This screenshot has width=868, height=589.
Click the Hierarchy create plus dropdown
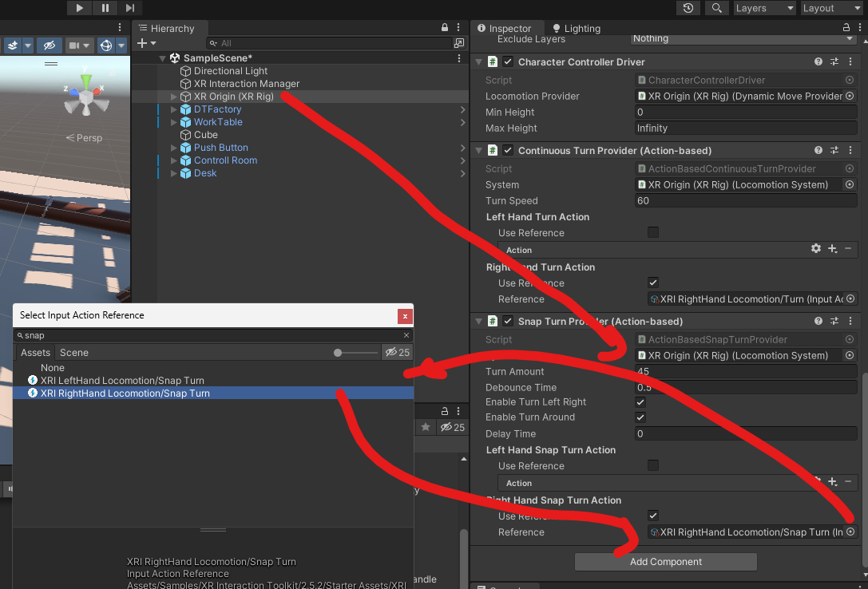[x=146, y=43]
